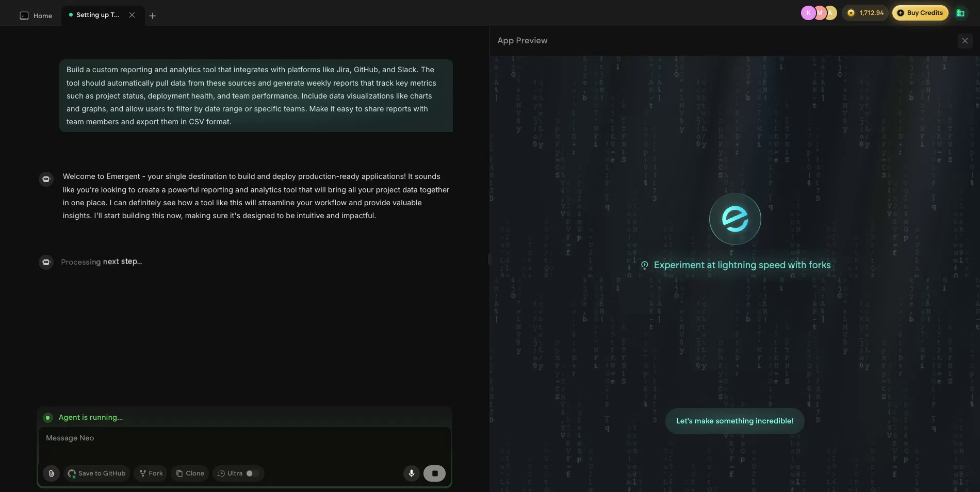
Task: Stop the running agent with the stop button
Action: tap(434, 473)
